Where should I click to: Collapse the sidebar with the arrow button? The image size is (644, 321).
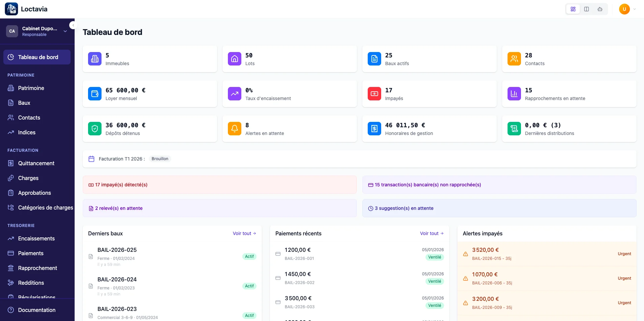point(73,25)
